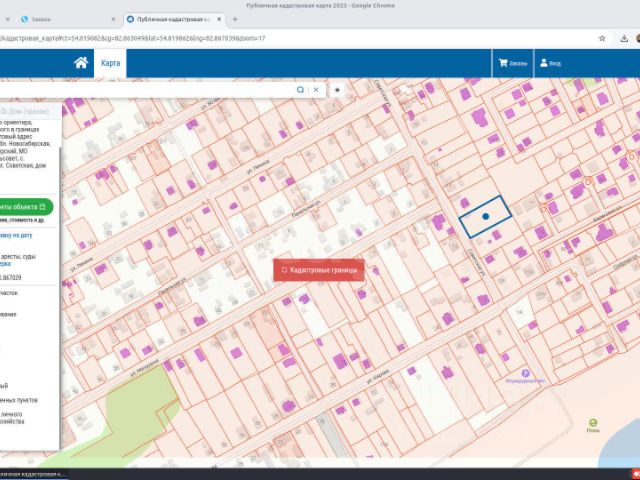This screenshot has height=480, width=640.
Task: Open the Заказы shopping cart
Action: [x=513, y=63]
